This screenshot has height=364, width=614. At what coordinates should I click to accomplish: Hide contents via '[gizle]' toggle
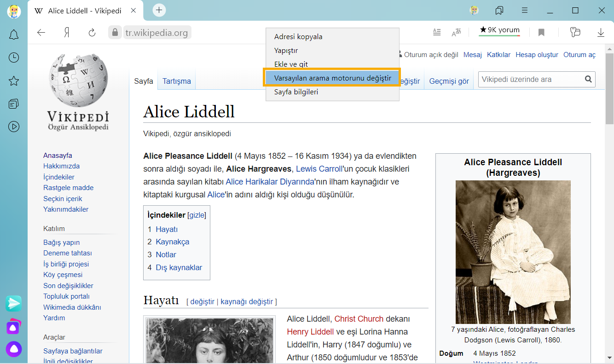(197, 215)
